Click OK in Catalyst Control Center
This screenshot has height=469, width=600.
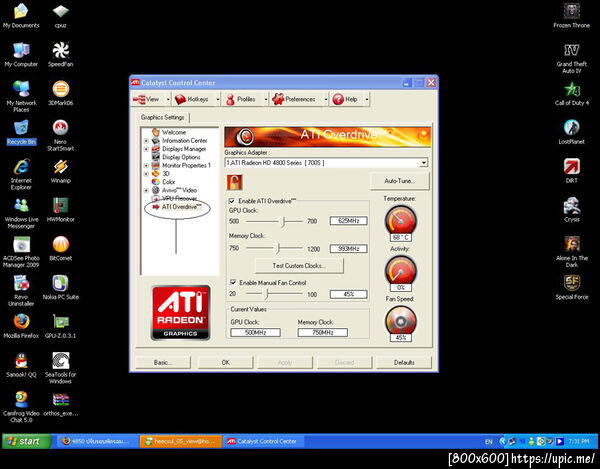(x=225, y=362)
